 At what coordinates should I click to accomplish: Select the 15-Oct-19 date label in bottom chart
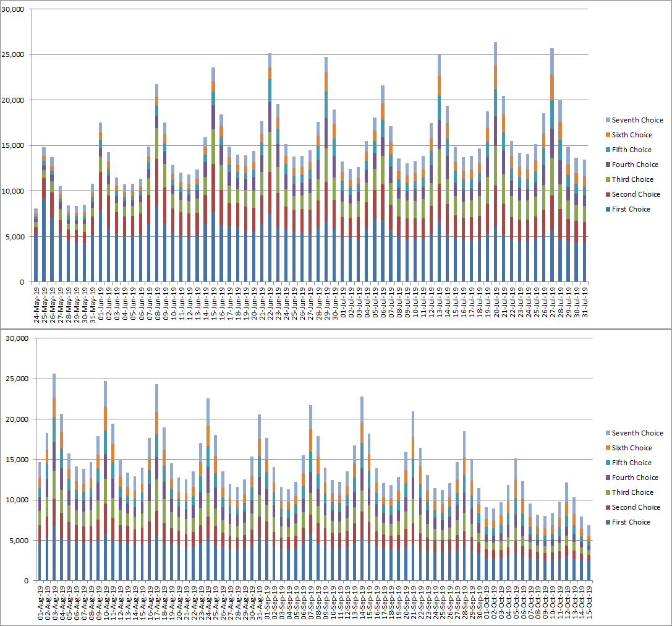point(589,602)
